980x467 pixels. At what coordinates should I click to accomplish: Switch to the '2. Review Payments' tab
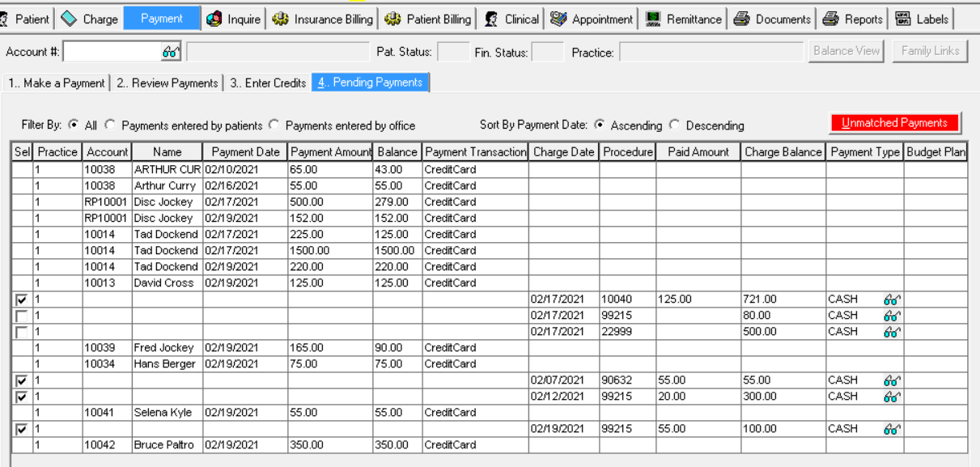tap(167, 83)
